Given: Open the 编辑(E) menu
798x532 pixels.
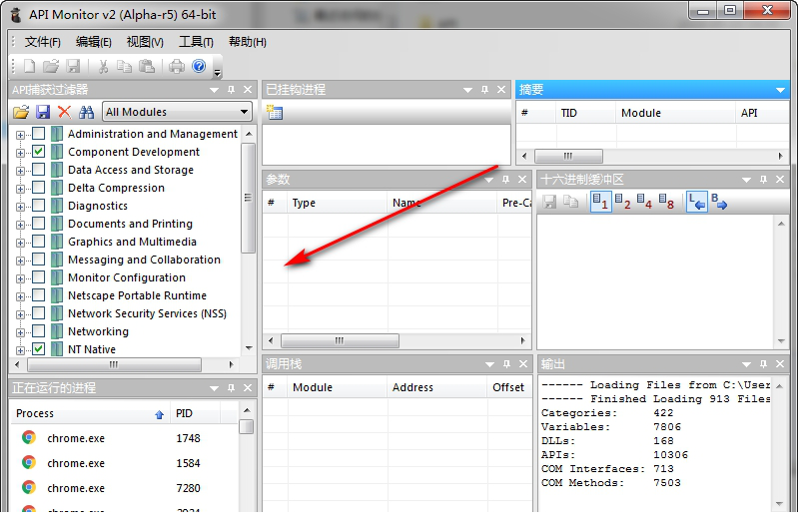Looking at the screenshot, I should click(94, 42).
